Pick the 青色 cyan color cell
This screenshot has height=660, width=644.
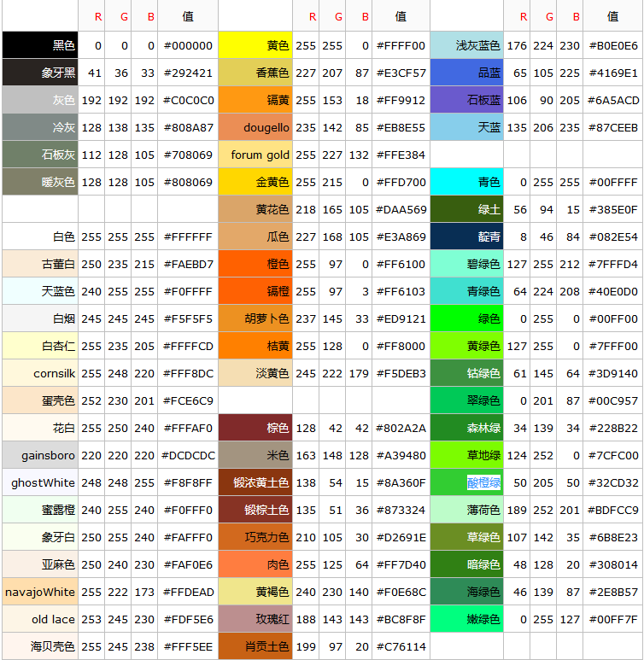[x=466, y=182]
